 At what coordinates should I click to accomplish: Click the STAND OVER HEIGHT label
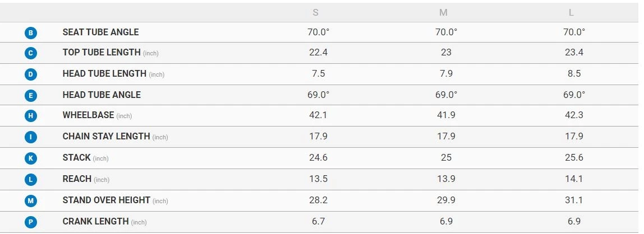click(x=106, y=200)
